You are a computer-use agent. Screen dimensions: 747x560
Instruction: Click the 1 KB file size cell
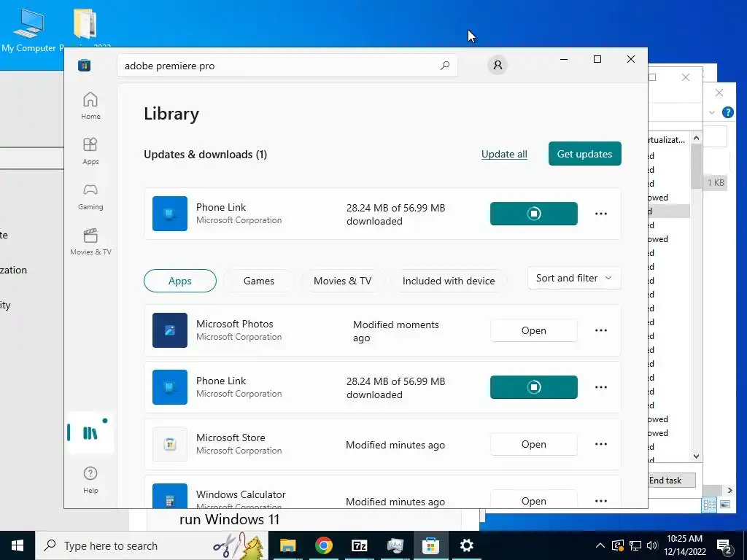pyautogui.click(x=716, y=182)
